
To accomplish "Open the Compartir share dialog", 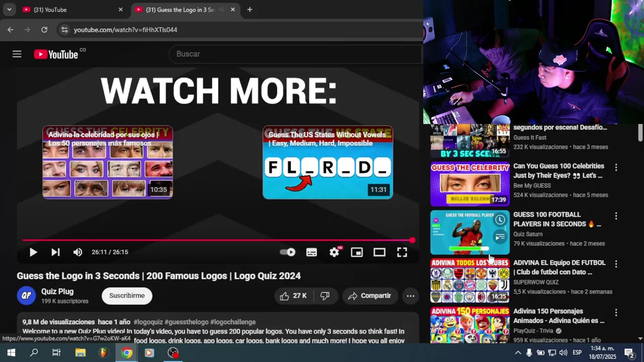I will 370,296.
